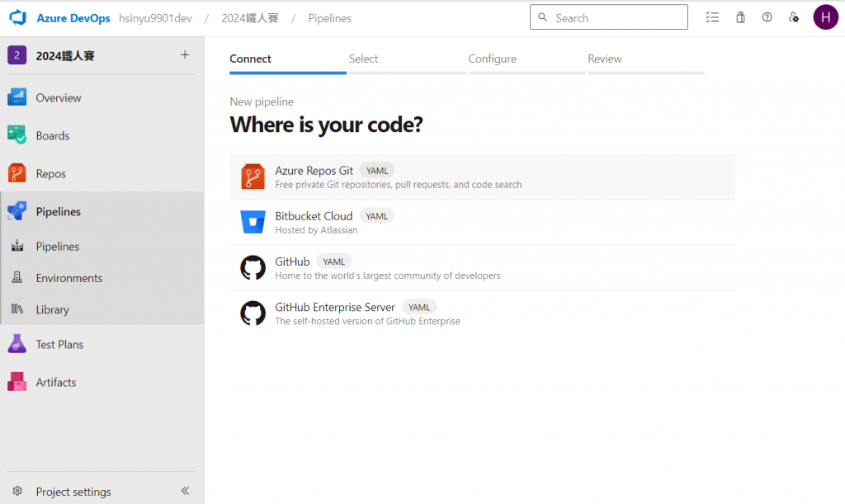Click 'Hosted by Atlassian' text

pyautogui.click(x=316, y=230)
